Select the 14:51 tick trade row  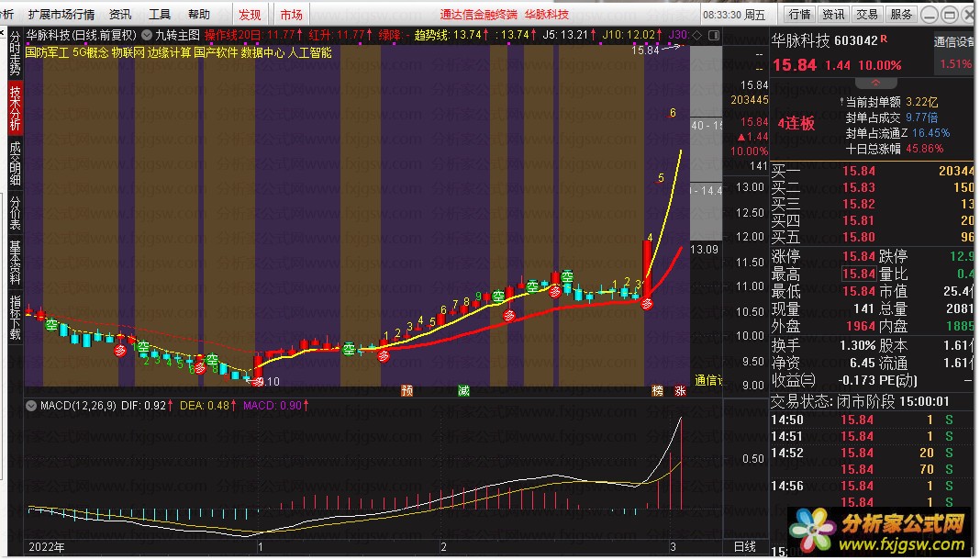872,436
